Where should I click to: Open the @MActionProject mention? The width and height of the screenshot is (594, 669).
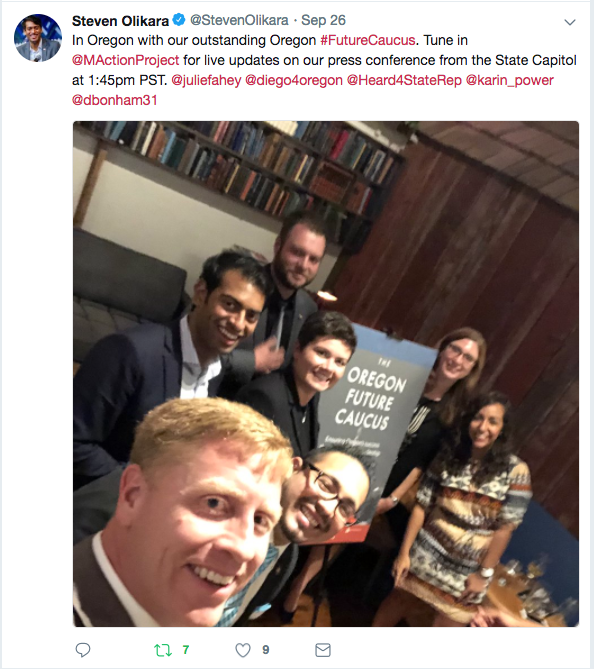click(x=125, y=60)
